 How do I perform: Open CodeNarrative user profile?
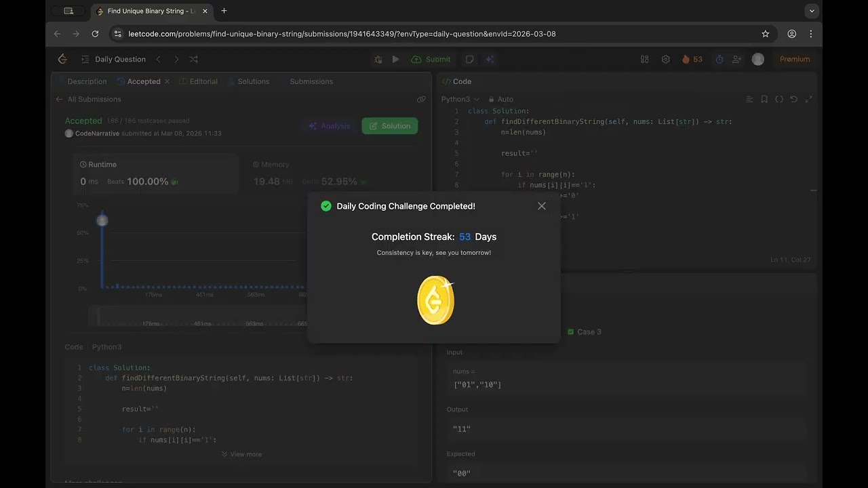[97, 134]
